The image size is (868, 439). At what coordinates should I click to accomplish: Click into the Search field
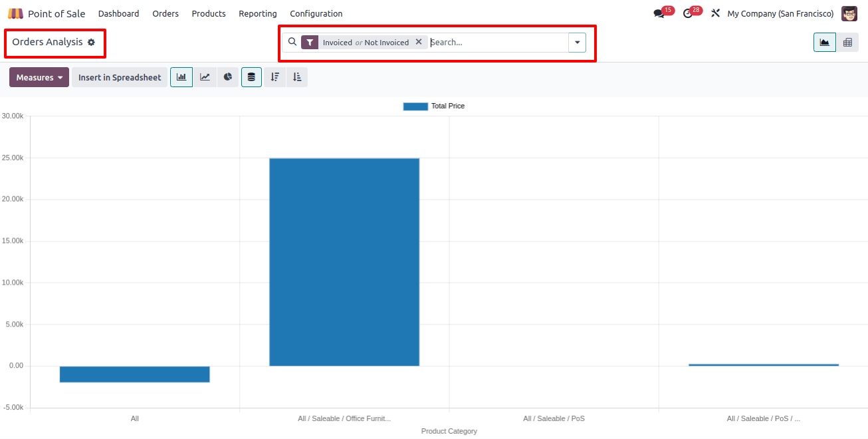click(x=498, y=42)
